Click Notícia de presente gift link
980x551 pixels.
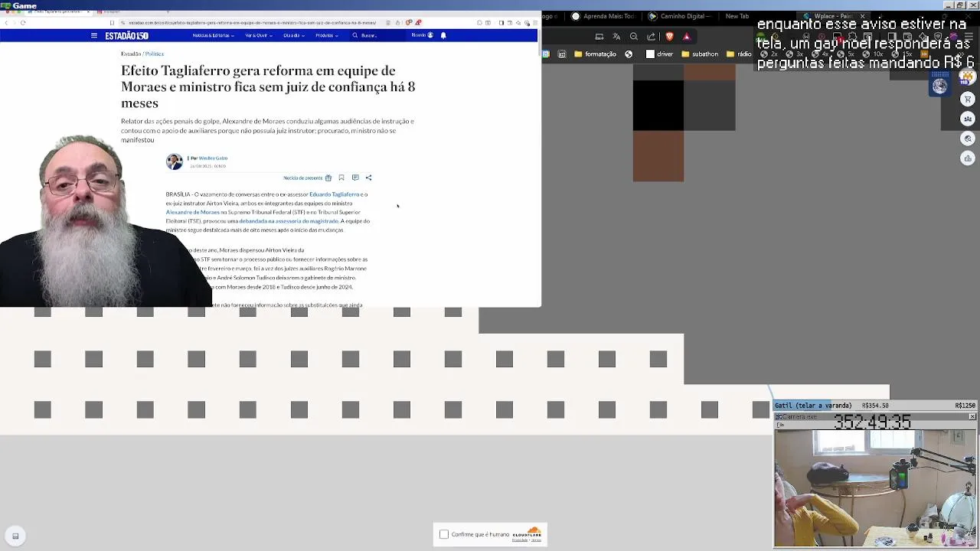point(308,178)
